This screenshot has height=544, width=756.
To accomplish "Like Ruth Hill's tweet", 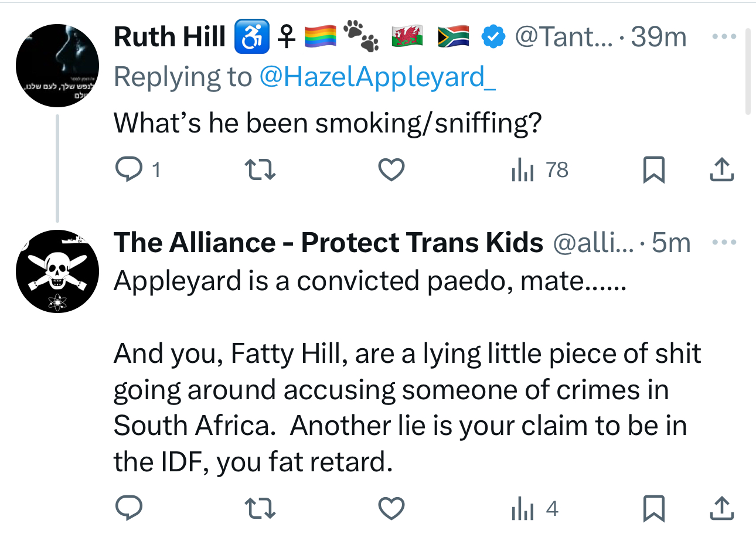I will 391,169.
